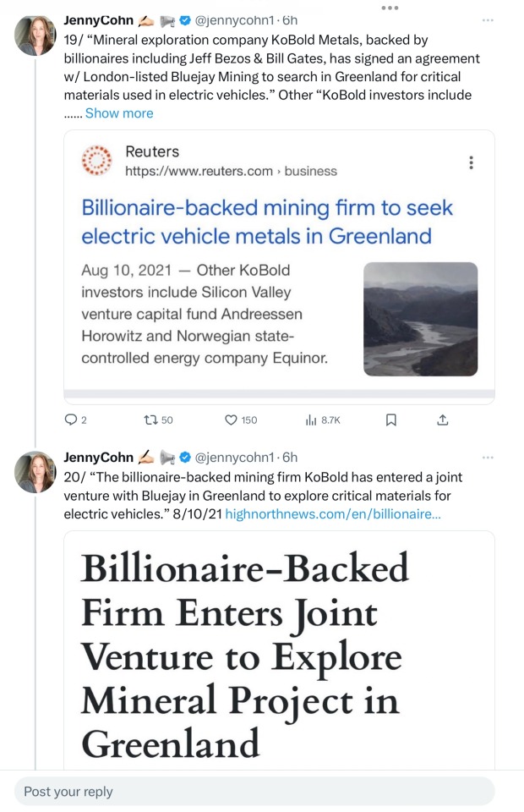Open the Reuters Greenland mining headline link
Viewport: 524px width, 812px height.
(267, 222)
